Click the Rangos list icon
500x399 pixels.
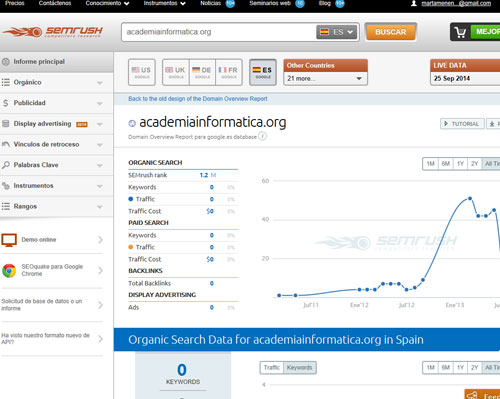[x=6, y=206]
